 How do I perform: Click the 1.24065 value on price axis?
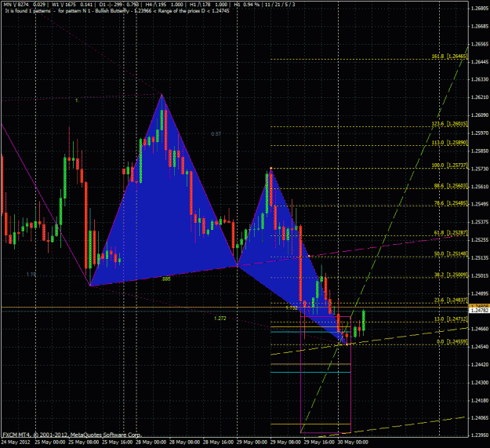[479, 418]
